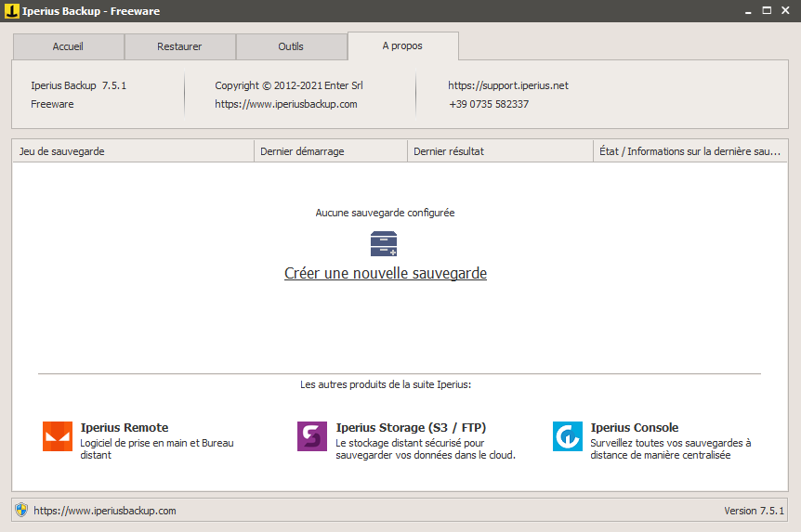Click Iperius Backup 7.5.1 version text
The width and height of the screenshot is (801, 532).
click(79, 85)
